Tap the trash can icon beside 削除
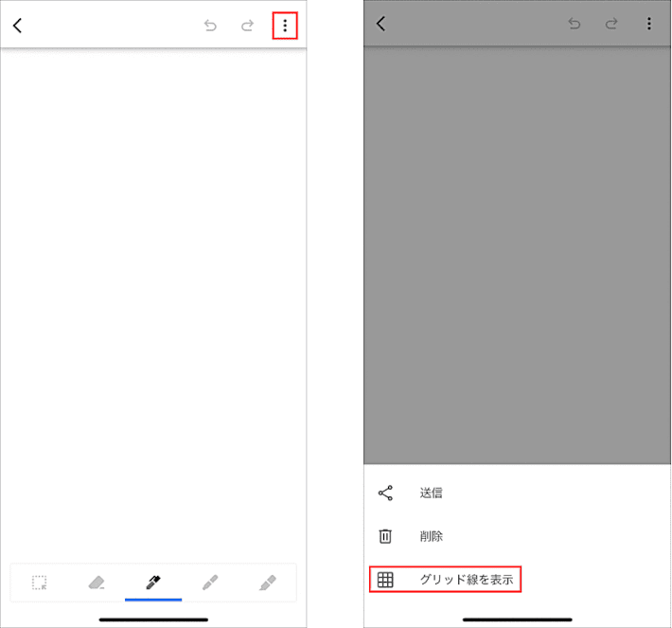 [385, 536]
